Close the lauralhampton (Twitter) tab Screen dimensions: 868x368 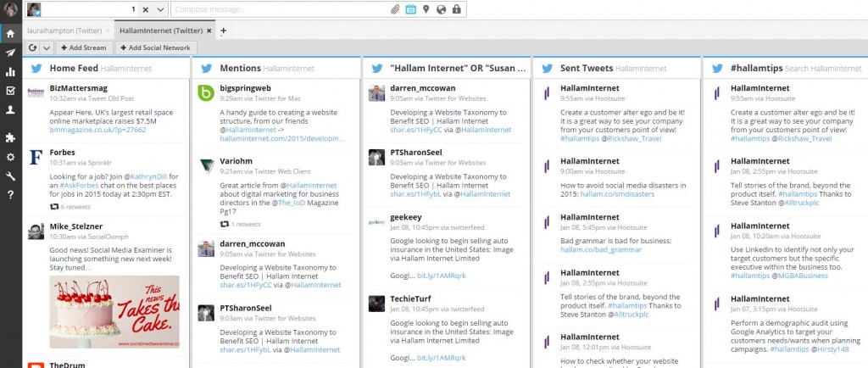pyautogui.click(x=108, y=31)
